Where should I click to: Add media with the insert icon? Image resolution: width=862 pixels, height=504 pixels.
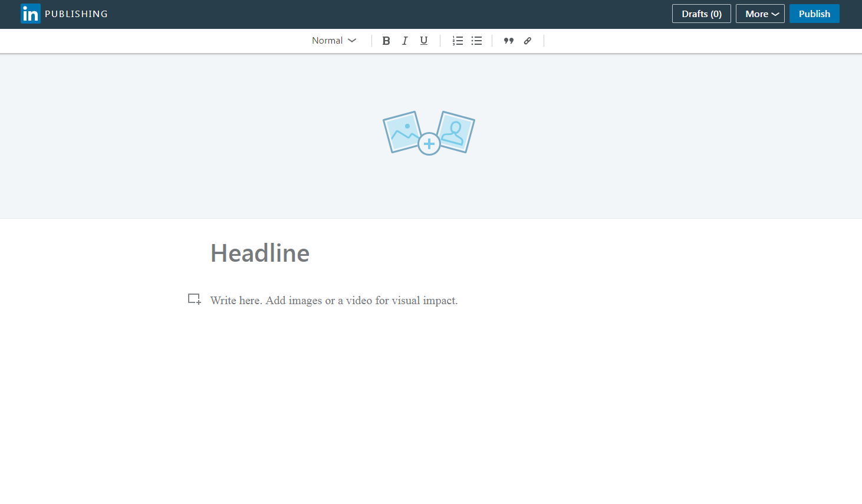click(195, 299)
